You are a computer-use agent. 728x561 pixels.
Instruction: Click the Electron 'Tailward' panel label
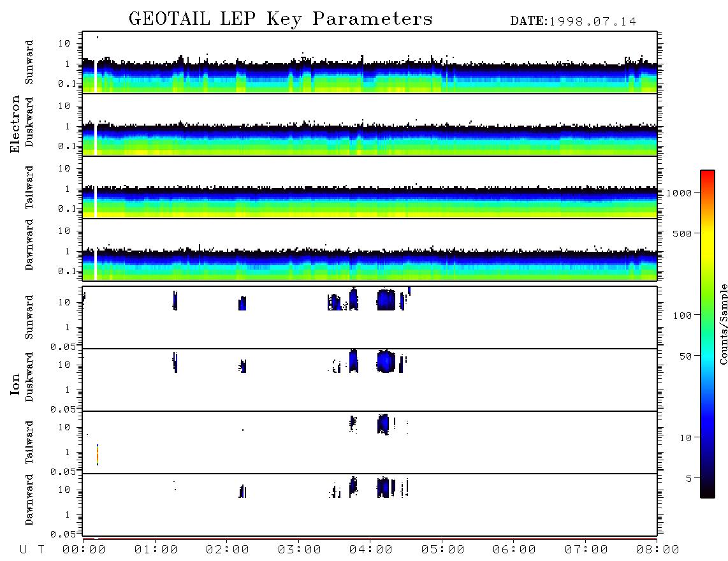click(x=29, y=187)
